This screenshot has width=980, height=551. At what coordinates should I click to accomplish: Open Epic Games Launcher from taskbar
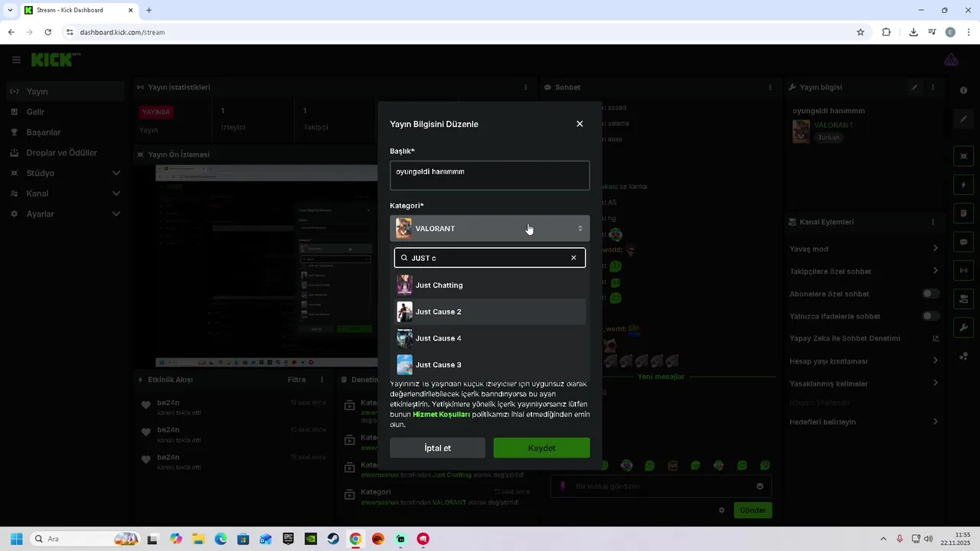288,539
